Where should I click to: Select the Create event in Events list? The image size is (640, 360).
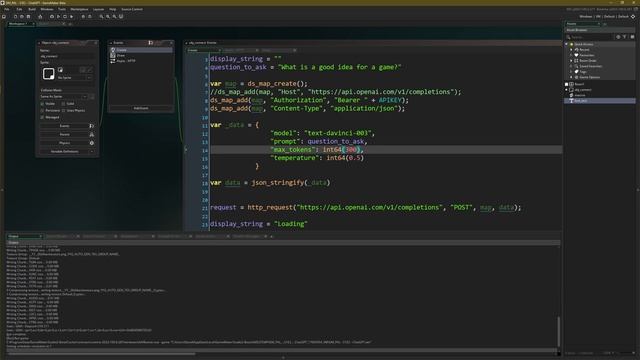click(141, 50)
